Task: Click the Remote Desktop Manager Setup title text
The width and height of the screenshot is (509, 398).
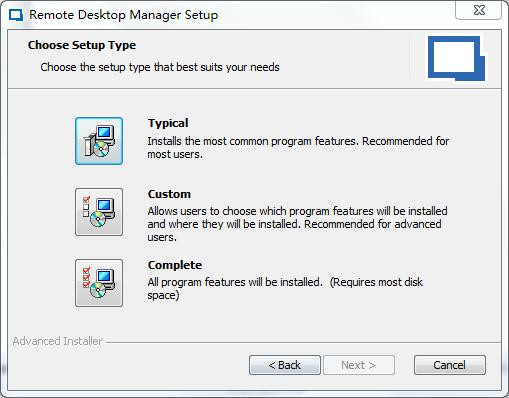Action: (x=124, y=15)
